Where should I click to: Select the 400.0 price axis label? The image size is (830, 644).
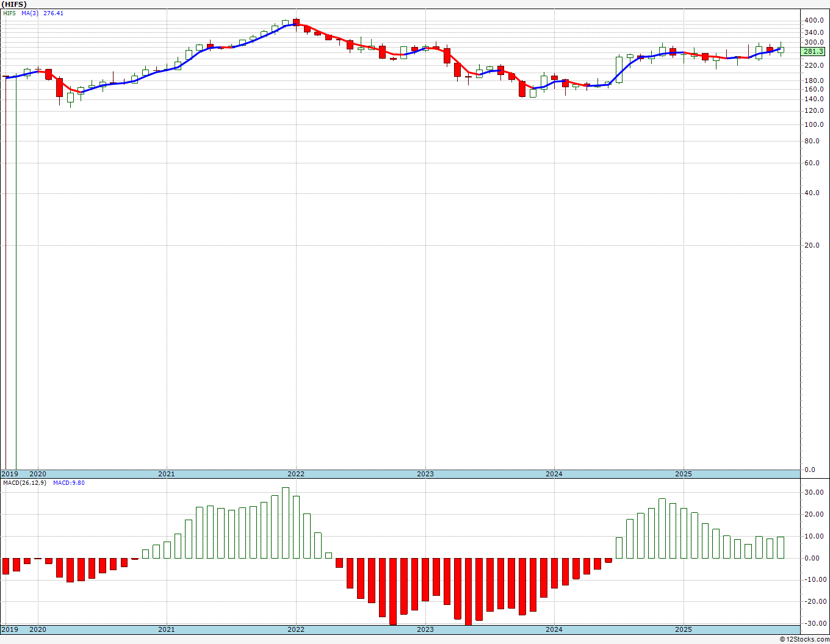pos(814,20)
